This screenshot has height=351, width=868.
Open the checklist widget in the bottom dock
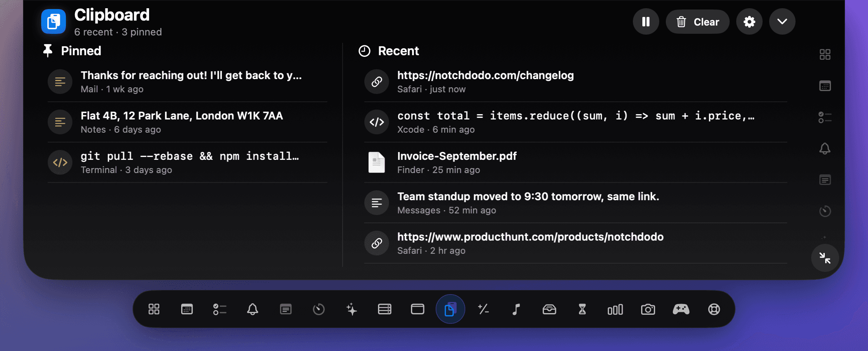pos(220,309)
